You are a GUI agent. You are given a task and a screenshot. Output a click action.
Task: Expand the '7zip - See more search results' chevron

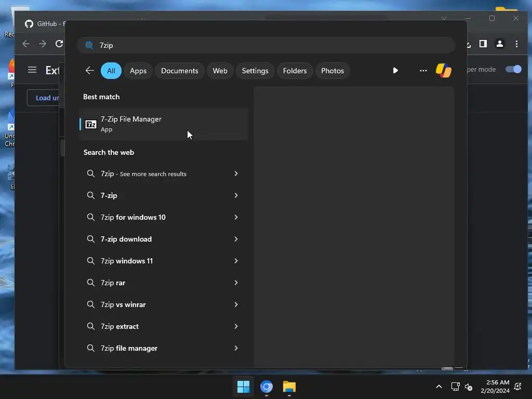(236, 174)
